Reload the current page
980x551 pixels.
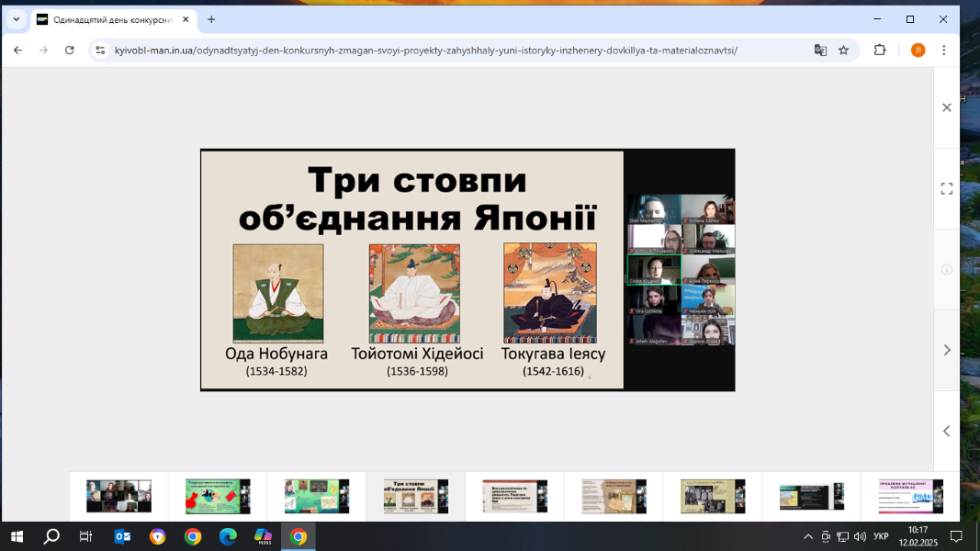[69, 51]
